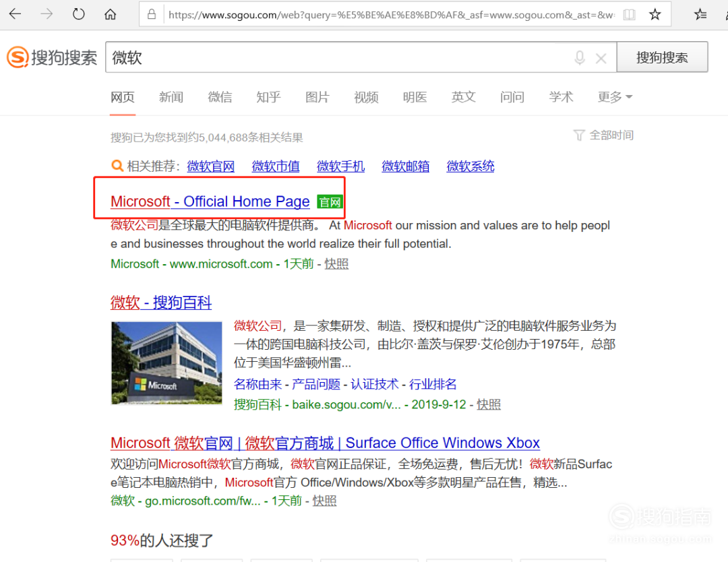Click the browser address bar URL

[391, 15]
